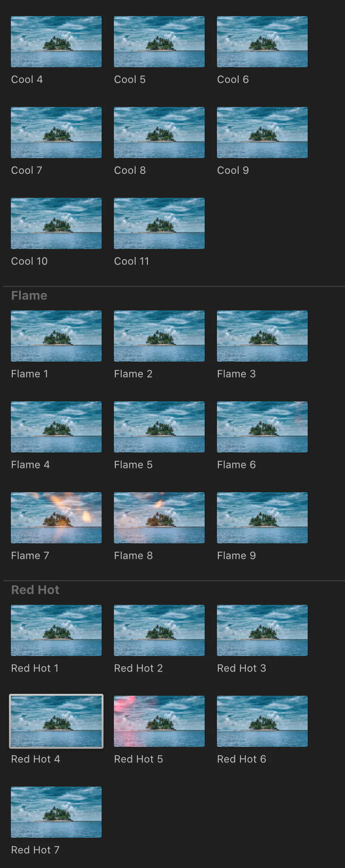Apply the Cool 10 preset thumbnail
Image resolution: width=345 pixels, height=868 pixels.
point(56,223)
